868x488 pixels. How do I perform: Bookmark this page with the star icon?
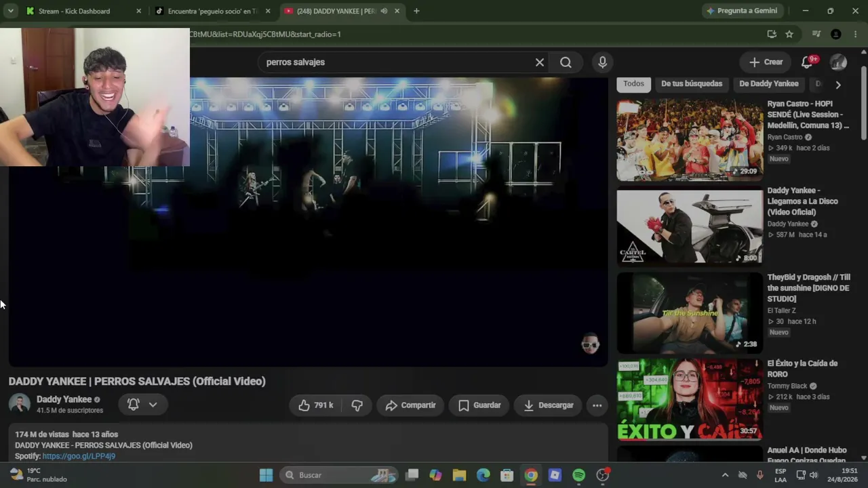(x=789, y=34)
